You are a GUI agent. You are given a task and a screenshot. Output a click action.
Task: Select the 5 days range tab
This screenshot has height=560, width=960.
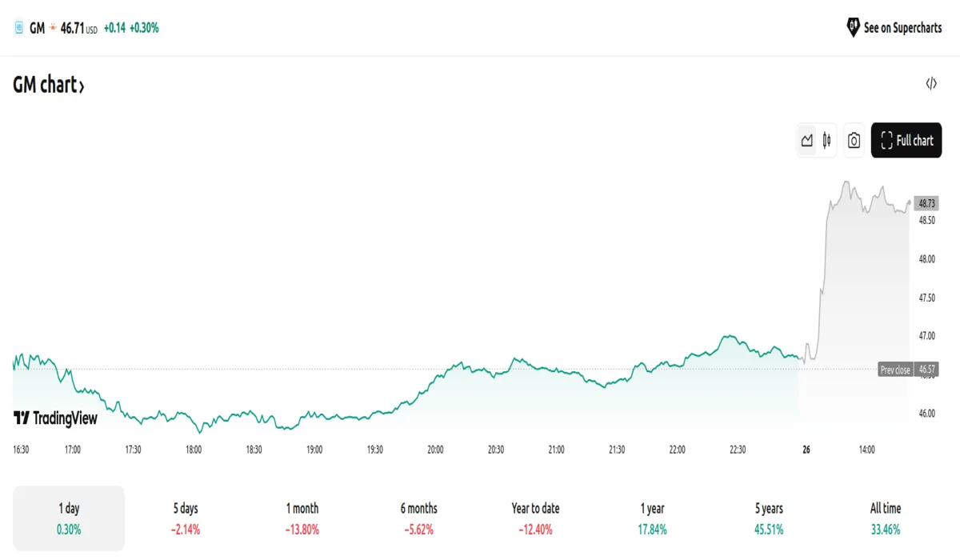click(x=186, y=518)
